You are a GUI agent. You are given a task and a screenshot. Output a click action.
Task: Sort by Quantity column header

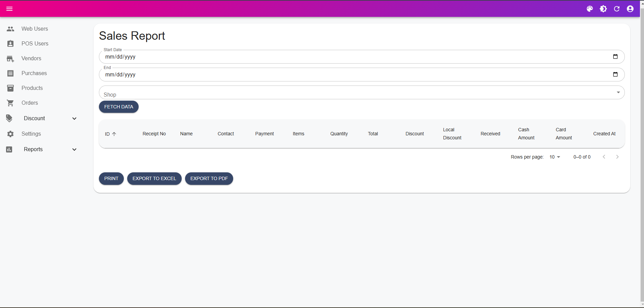click(339, 134)
